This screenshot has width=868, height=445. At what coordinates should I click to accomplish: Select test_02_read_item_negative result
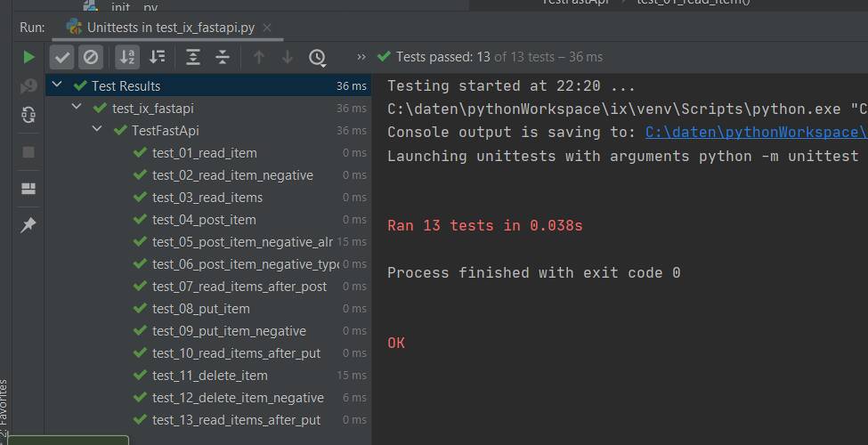208,175
